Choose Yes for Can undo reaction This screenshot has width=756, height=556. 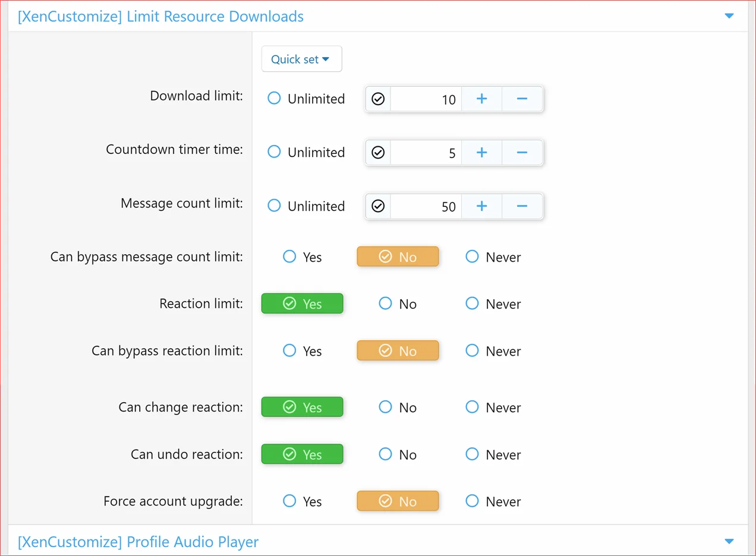(303, 454)
